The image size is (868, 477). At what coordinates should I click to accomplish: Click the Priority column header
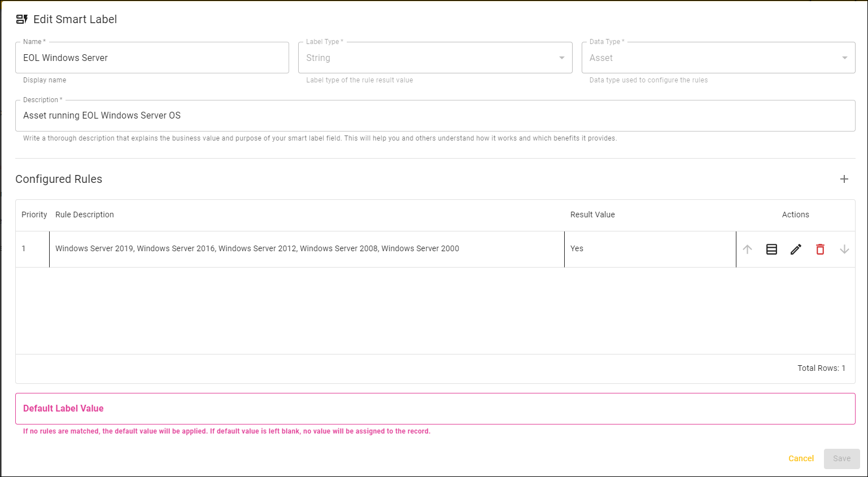(34, 215)
